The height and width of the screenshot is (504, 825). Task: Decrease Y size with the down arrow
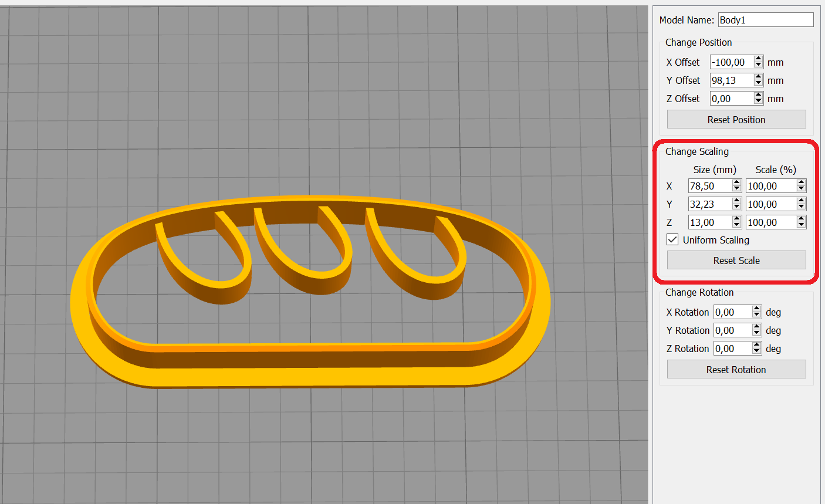[737, 208]
